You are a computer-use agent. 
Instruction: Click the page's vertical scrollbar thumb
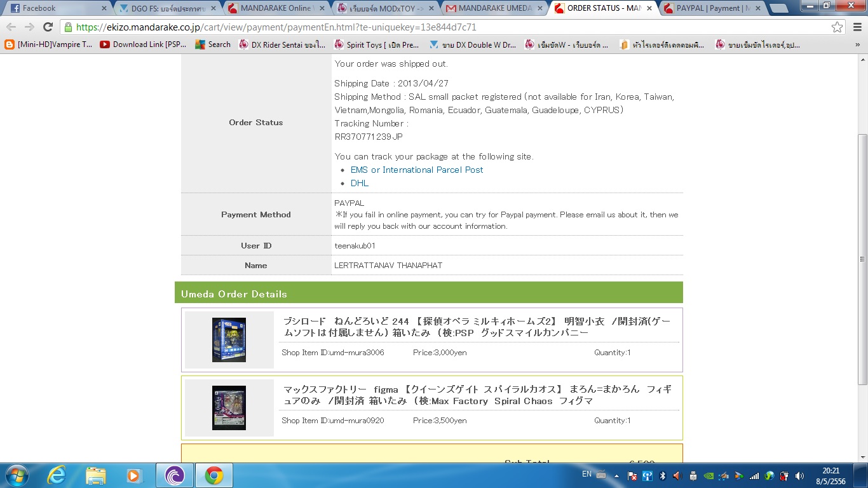point(862,259)
